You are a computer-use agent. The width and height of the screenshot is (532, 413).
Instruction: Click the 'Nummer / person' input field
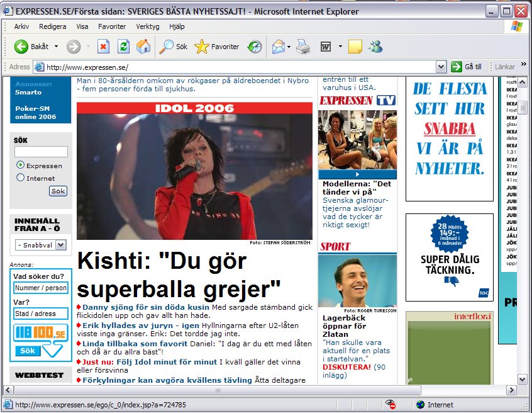tap(41, 288)
